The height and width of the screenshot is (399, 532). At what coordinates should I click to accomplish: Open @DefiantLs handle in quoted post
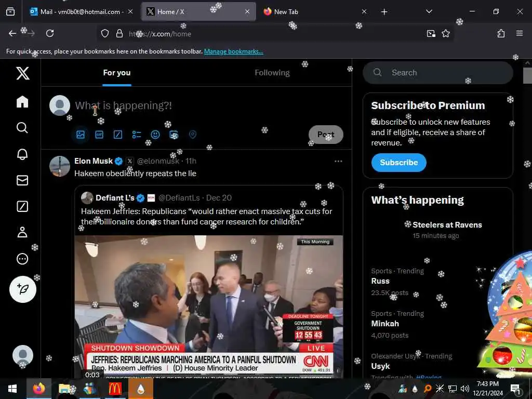[x=179, y=198]
